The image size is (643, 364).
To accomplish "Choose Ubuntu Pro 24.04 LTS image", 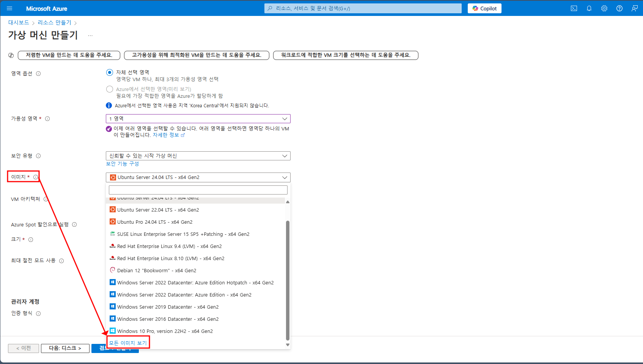I will 195,222.
